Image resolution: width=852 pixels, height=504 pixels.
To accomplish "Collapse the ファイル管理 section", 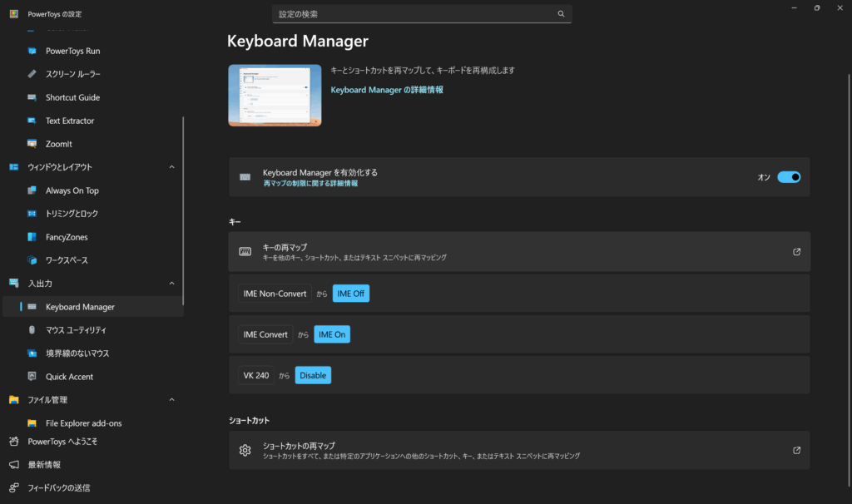I will [172, 400].
